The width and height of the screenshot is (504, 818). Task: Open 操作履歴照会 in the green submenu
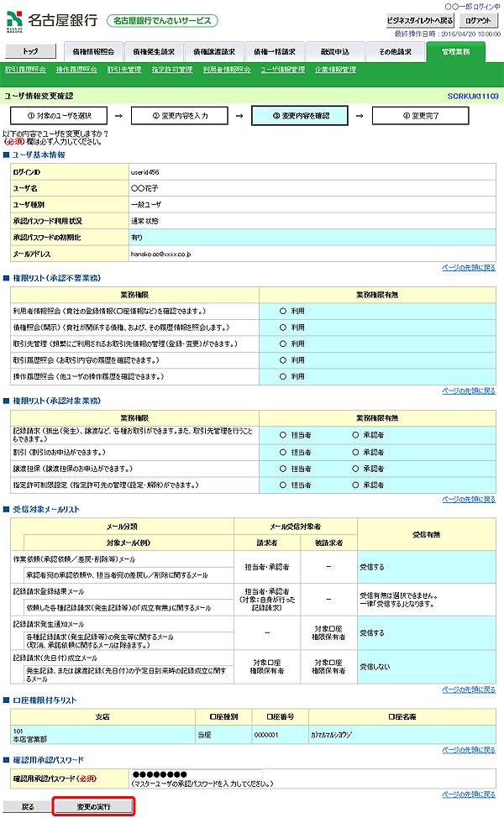click(x=76, y=70)
